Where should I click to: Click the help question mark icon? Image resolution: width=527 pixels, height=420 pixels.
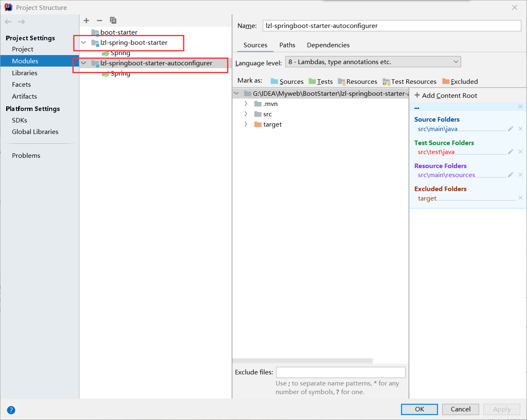(11, 410)
